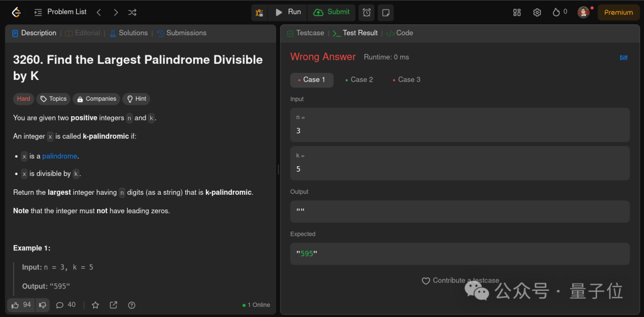
Task: Open the timer alarm clock icon
Action: coord(366,13)
